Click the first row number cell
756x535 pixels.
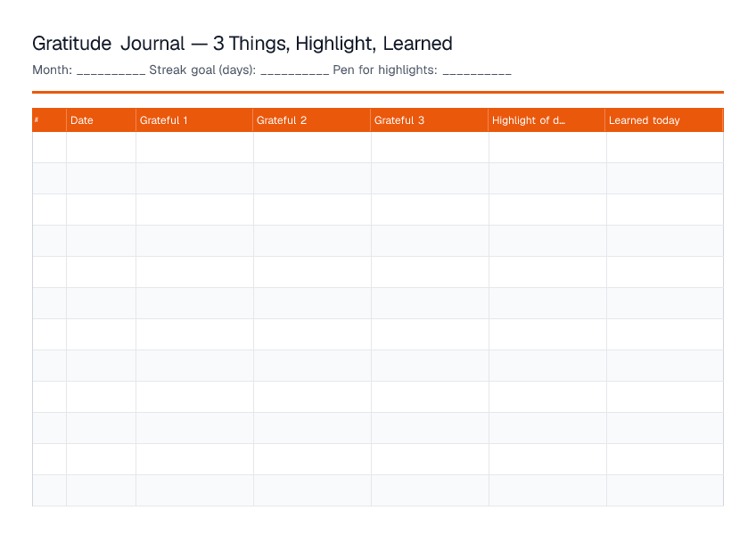[x=49, y=147]
